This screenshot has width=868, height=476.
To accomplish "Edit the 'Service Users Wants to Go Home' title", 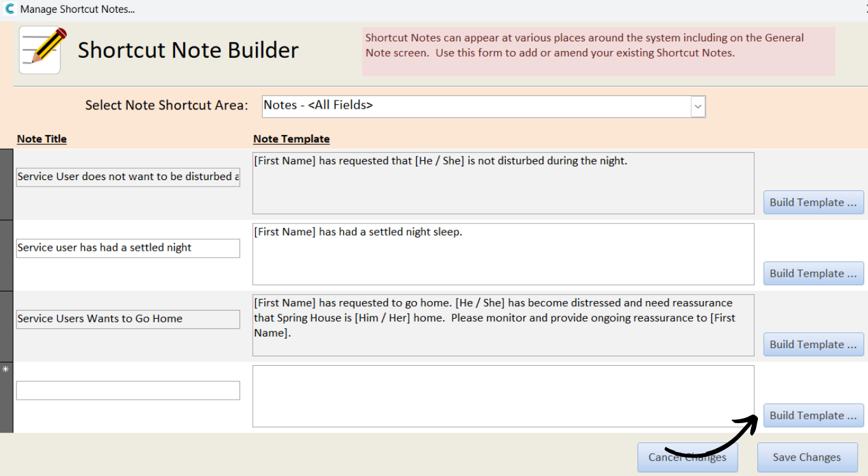I will [x=128, y=319].
